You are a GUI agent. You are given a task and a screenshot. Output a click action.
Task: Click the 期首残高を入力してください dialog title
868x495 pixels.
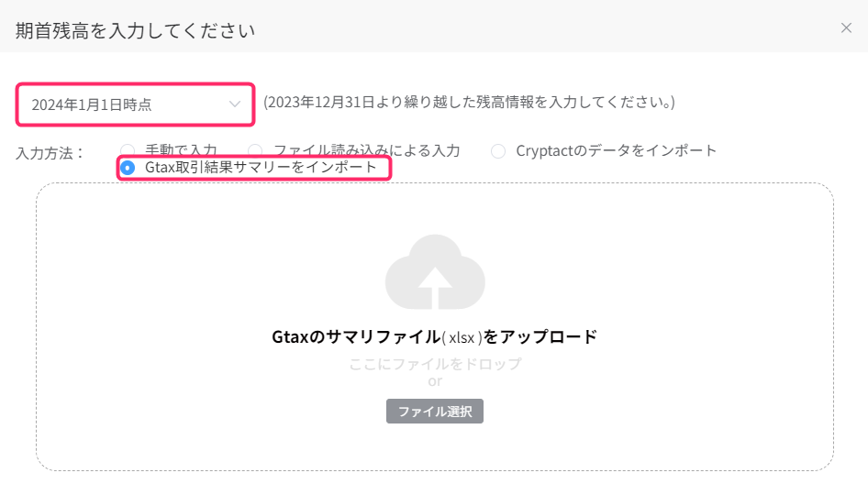pos(135,30)
